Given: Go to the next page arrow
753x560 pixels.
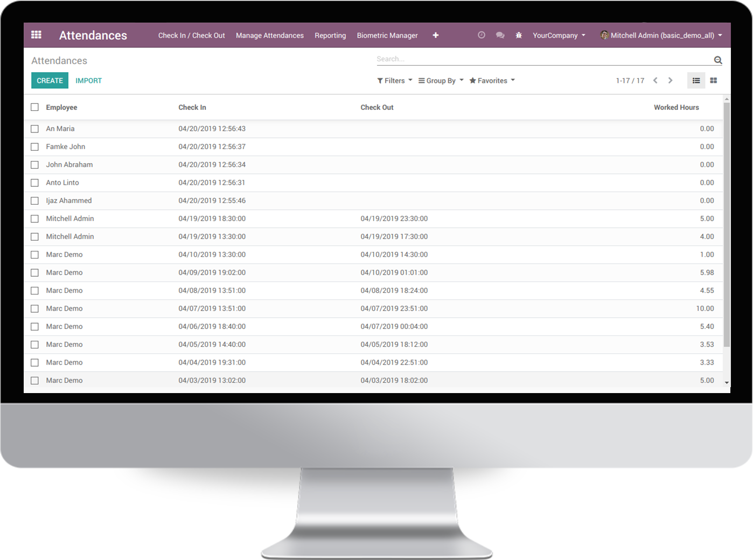Looking at the screenshot, I should point(671,80).
